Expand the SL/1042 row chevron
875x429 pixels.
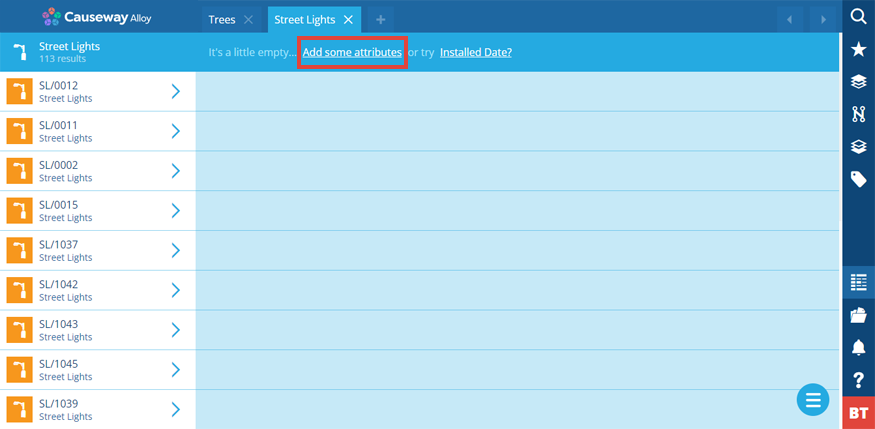(175, 290)
